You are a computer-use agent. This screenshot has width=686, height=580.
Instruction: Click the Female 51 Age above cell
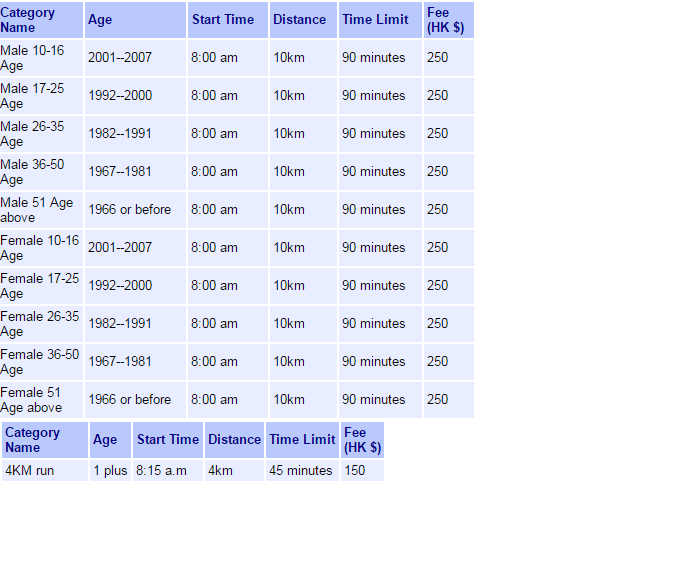click(41, 400)
